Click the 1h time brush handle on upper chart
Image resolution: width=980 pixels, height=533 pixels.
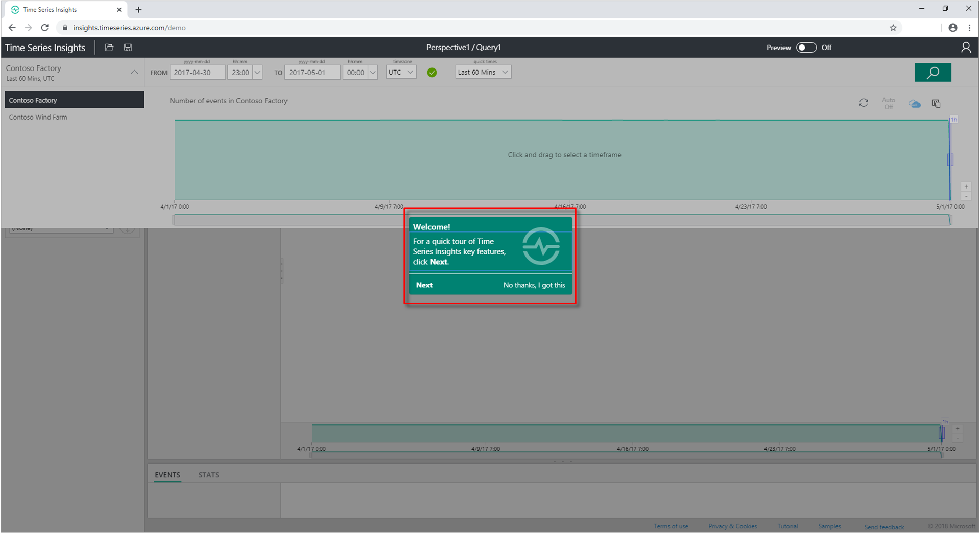click(950, 159)
